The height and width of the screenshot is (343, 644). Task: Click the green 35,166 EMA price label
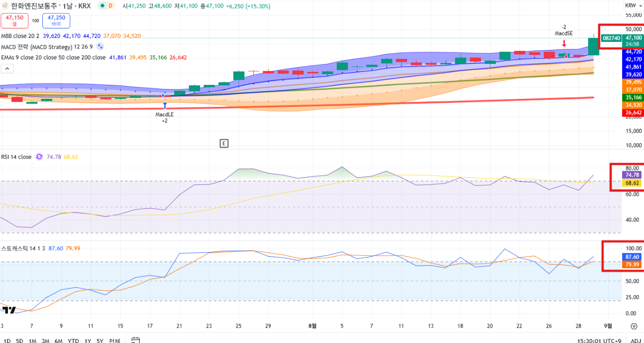coord(633,97)
